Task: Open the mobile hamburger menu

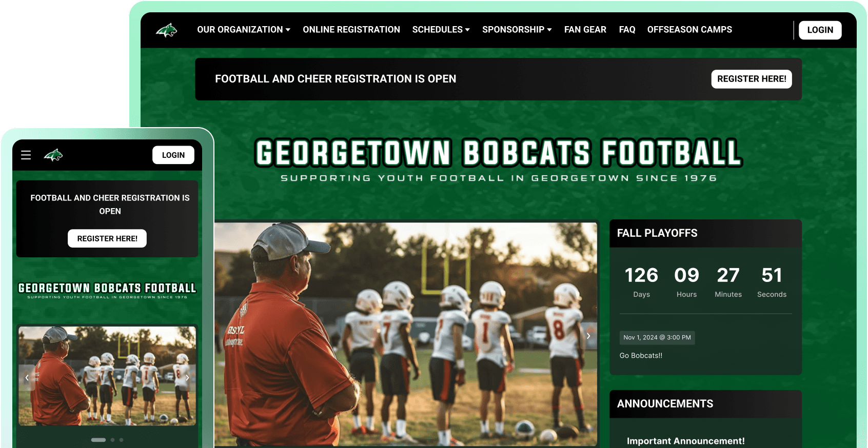Action: (26, 155)
